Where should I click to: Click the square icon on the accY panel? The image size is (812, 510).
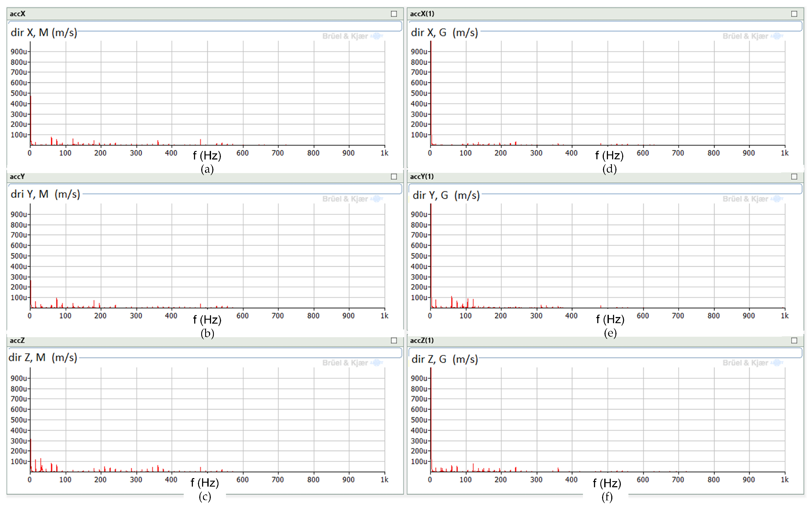click(394, 176)
